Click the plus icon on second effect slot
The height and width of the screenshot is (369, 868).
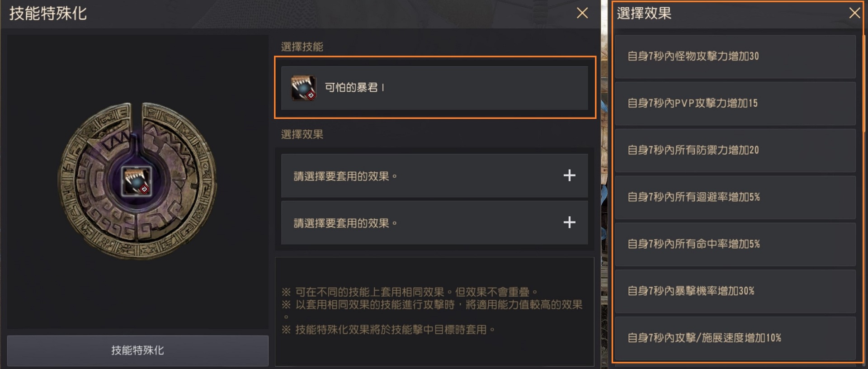tap(569, 222)
